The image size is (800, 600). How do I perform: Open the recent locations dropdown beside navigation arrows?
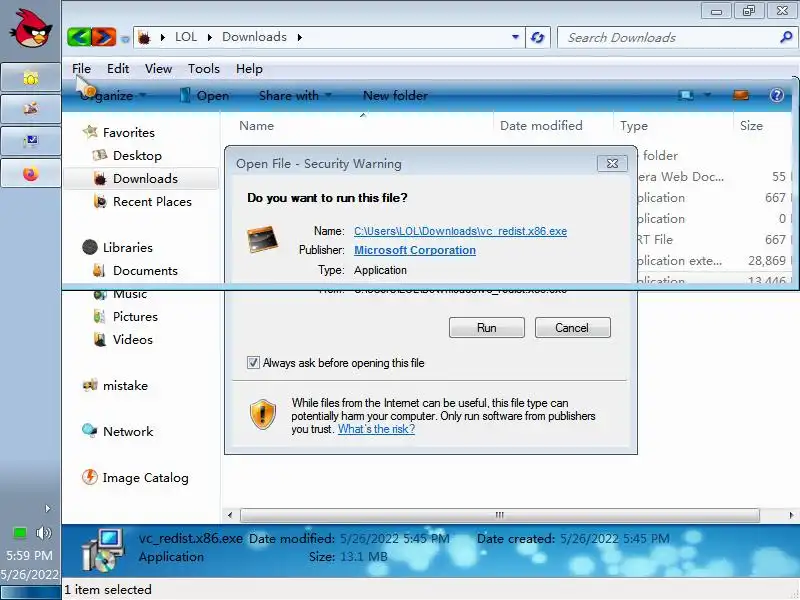point(125,39)
